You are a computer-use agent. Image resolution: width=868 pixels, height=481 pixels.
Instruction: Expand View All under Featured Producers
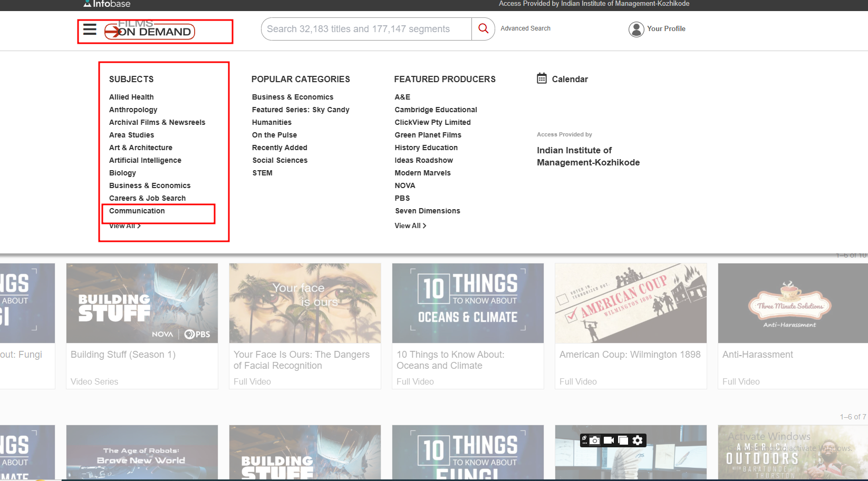tap(410, 225)
